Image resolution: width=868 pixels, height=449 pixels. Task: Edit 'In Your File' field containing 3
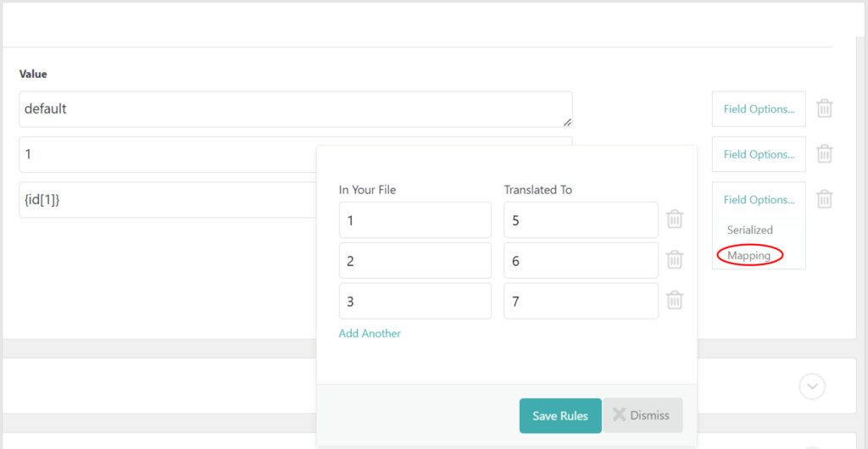415,301
